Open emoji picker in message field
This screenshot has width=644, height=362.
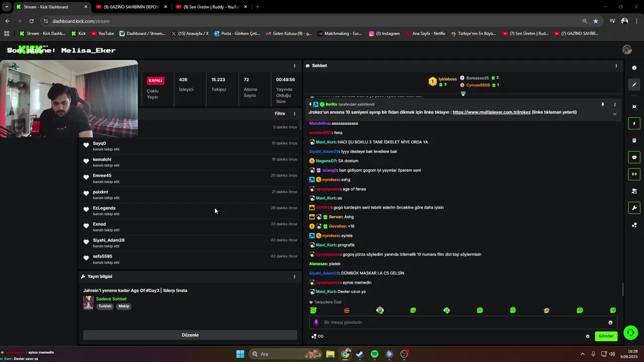610,322
